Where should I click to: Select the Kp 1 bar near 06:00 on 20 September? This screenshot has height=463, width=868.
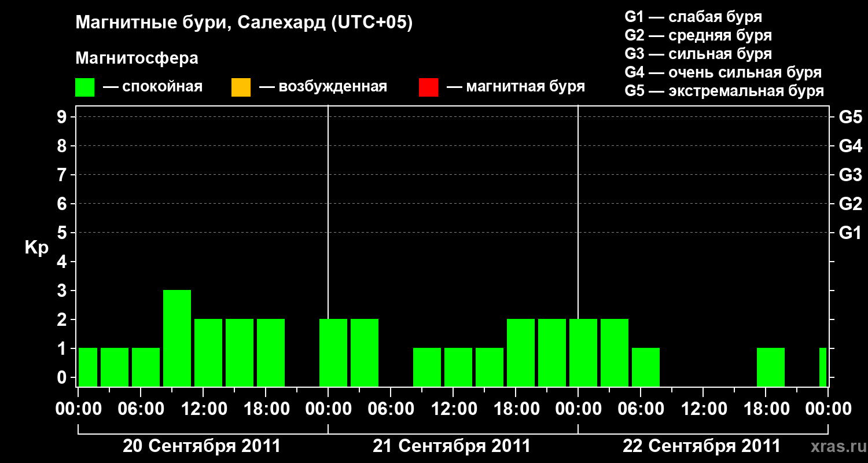tap(146, 367)
